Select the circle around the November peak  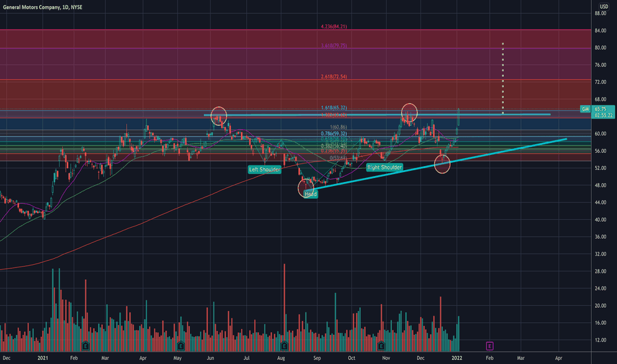click(x=409, y=113)
